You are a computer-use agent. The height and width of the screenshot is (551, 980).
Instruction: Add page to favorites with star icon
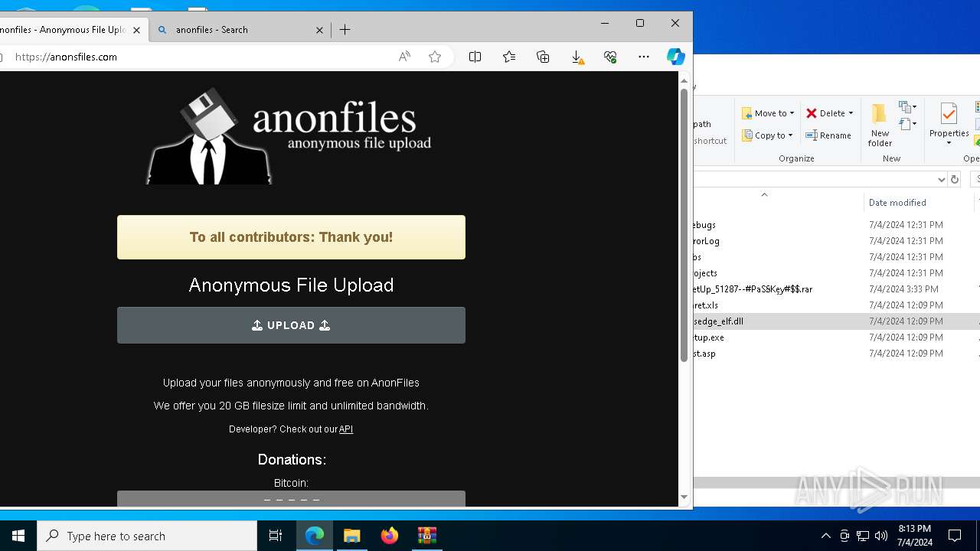(x=435, y=57)
